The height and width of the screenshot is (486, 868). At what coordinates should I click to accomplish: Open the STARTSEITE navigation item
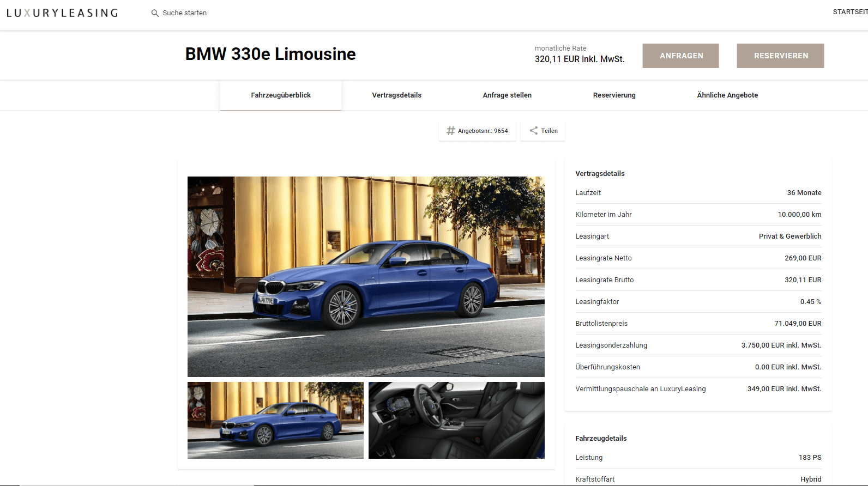tap(850, 12)
